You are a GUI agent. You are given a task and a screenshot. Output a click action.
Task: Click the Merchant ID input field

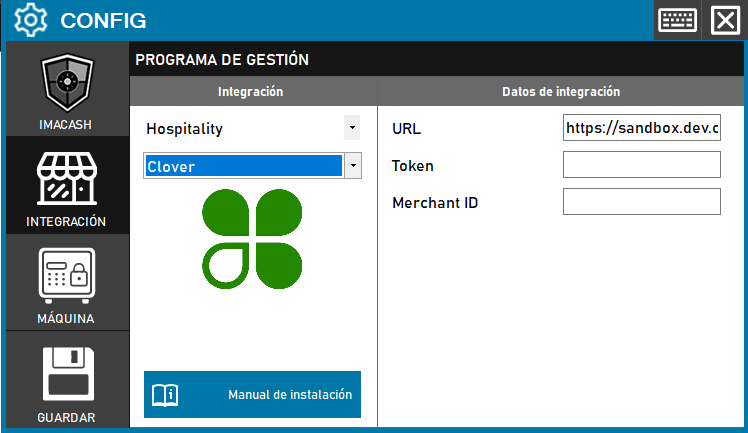tap(641, 202)
